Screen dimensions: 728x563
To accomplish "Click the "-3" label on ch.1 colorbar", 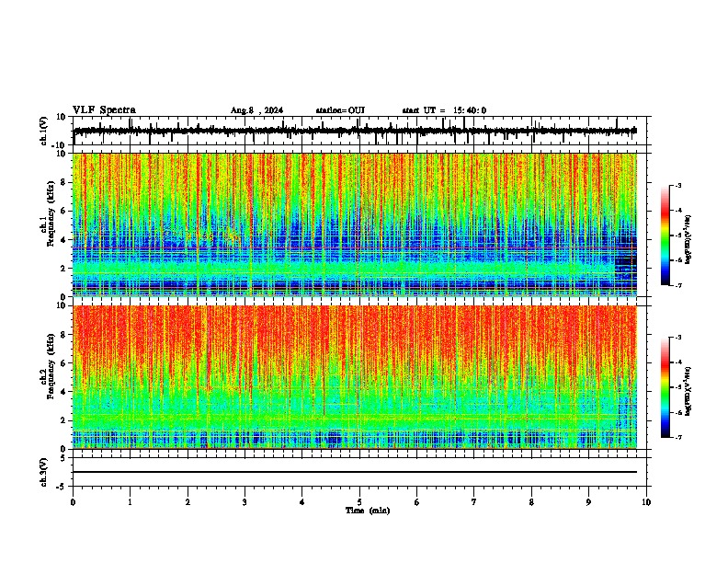I will click(677, 186).
